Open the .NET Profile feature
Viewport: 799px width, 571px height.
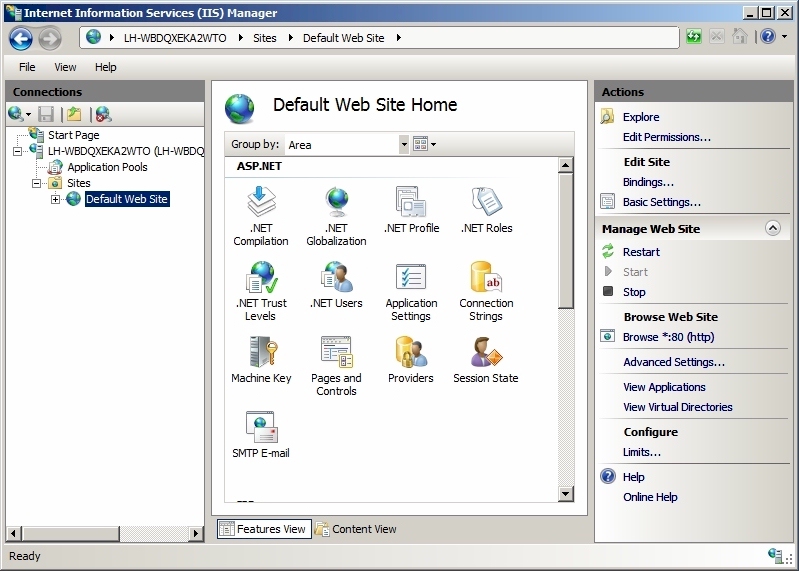coord(411,209)
